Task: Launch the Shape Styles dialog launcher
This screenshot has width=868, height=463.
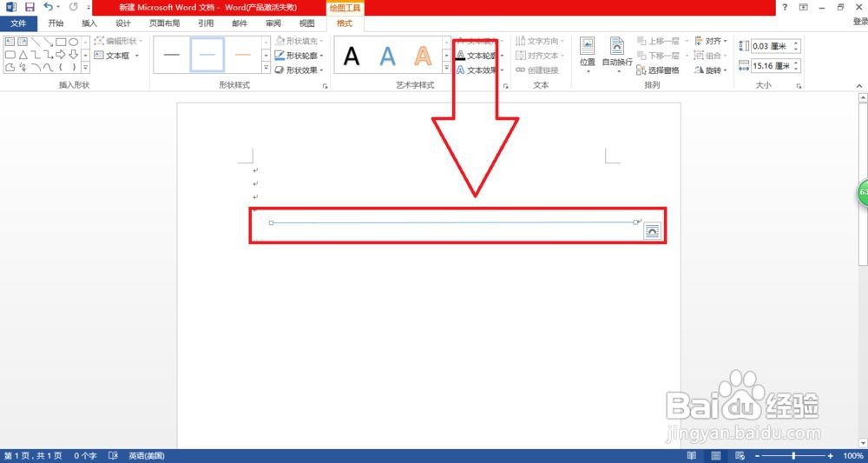Action: coord(325,86)
